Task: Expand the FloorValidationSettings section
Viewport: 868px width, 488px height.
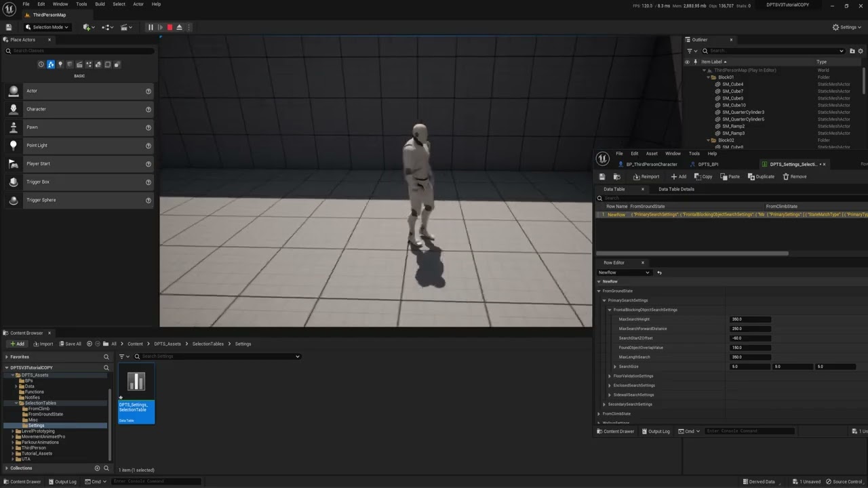Action: (610, 376)
